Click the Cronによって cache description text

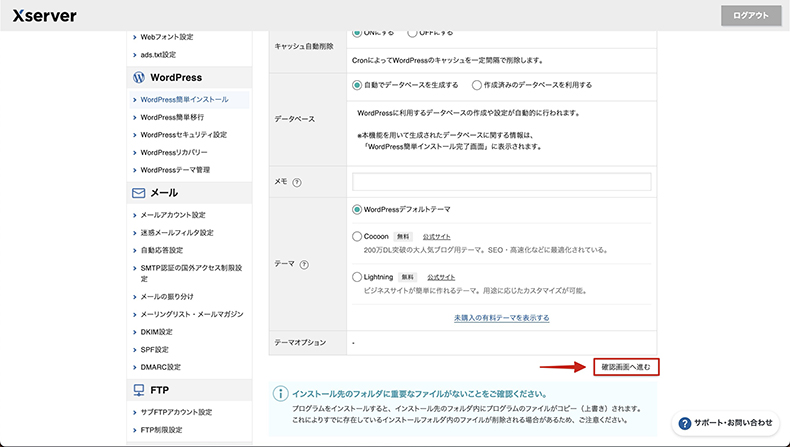tap(448, 60)
